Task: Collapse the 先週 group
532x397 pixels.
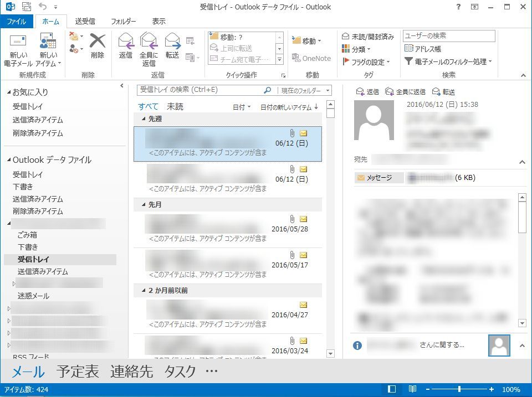Action: click(144, 118)
